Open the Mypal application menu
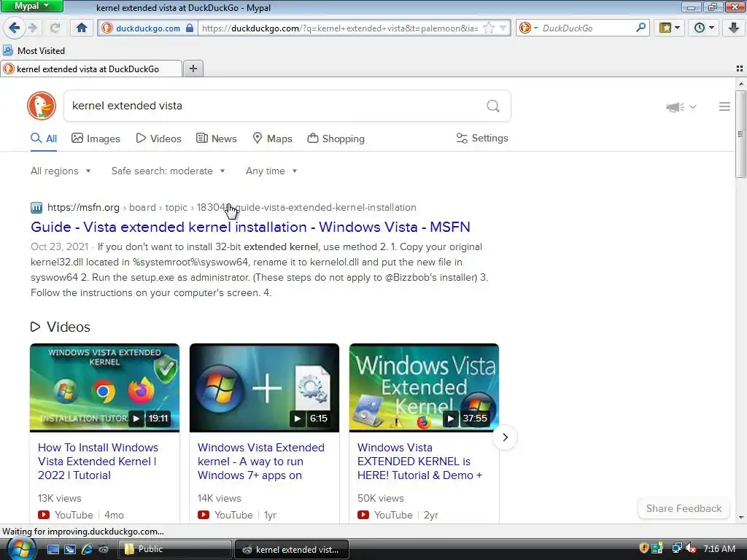The height and width of the screenshot is (560, 747). 31,6
